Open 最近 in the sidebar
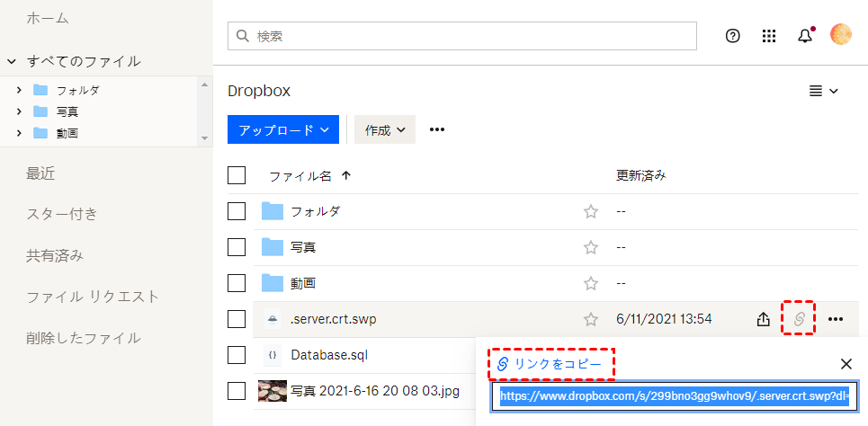This screenshot has height=426, width=868. tap(40, 173)
